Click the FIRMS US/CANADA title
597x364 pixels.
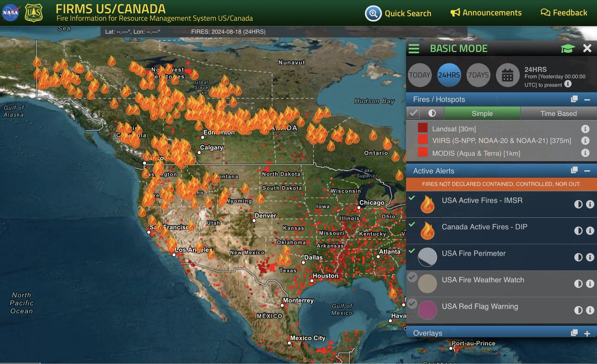tap(110, 8)
